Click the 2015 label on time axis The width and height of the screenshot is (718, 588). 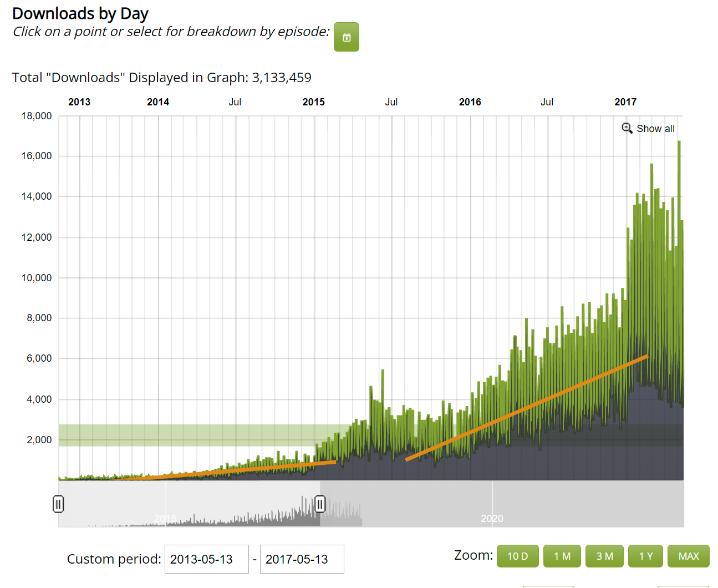tap(314, 102)
